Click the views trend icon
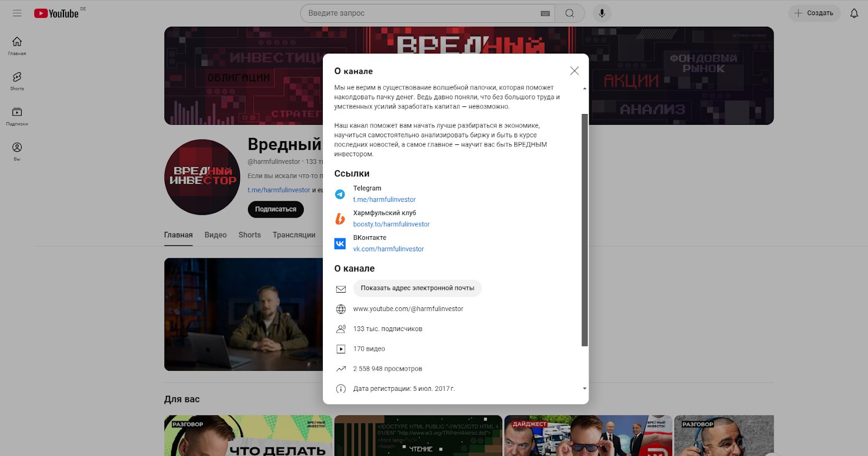This screenshot has width=868, height=456. [x=341, y=369]
